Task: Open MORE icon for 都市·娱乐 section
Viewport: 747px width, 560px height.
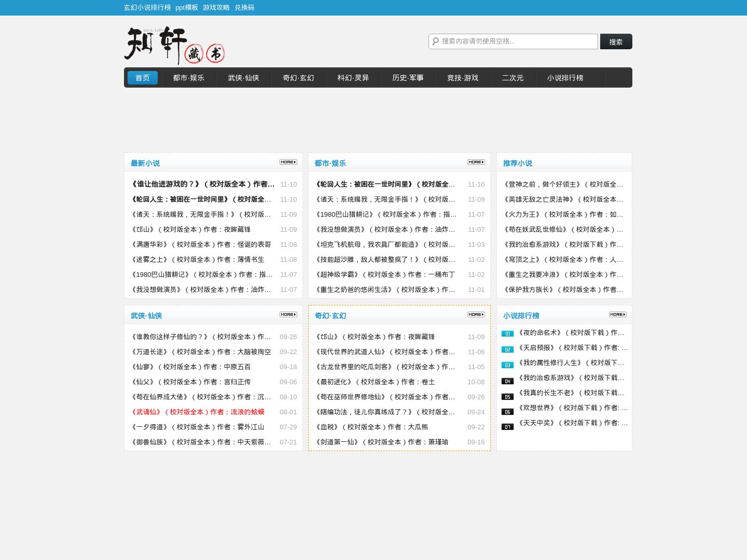Action: click(x=476, y=162)
